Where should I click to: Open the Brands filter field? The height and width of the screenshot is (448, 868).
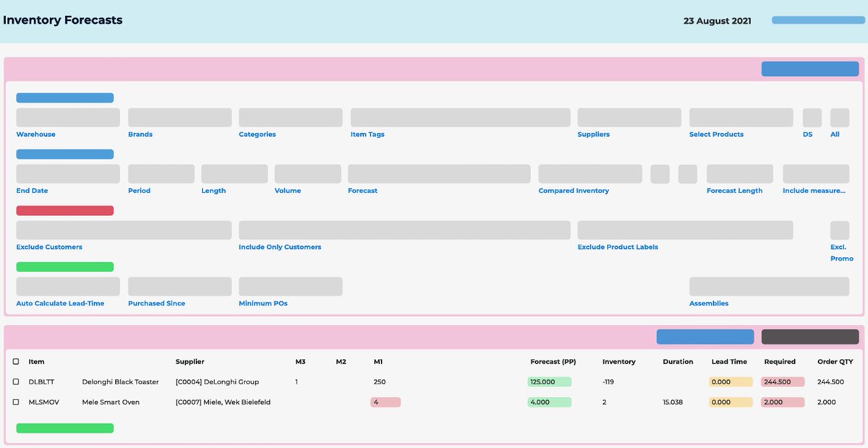[x=180, y=117]
